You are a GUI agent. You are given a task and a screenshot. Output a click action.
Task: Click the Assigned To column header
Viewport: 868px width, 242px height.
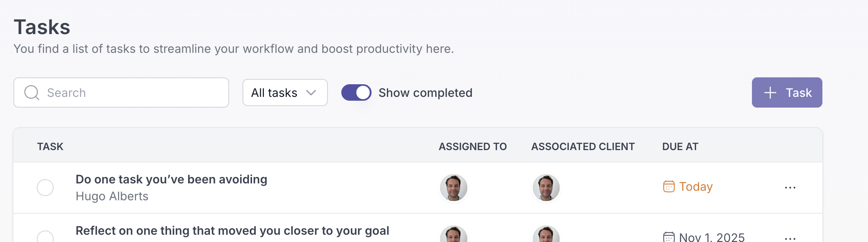click(x=472, y=147)
